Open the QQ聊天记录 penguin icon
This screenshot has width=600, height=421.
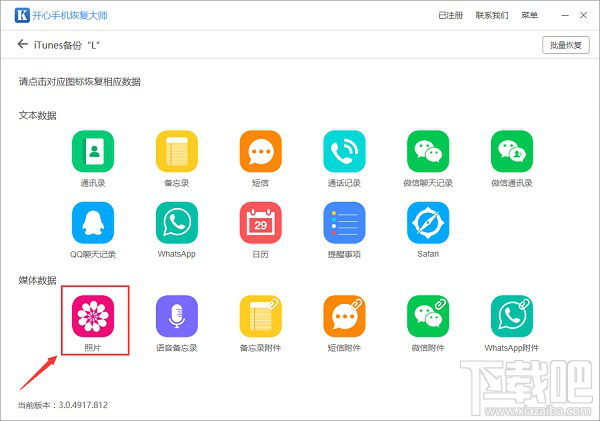[x=93, y=223]
